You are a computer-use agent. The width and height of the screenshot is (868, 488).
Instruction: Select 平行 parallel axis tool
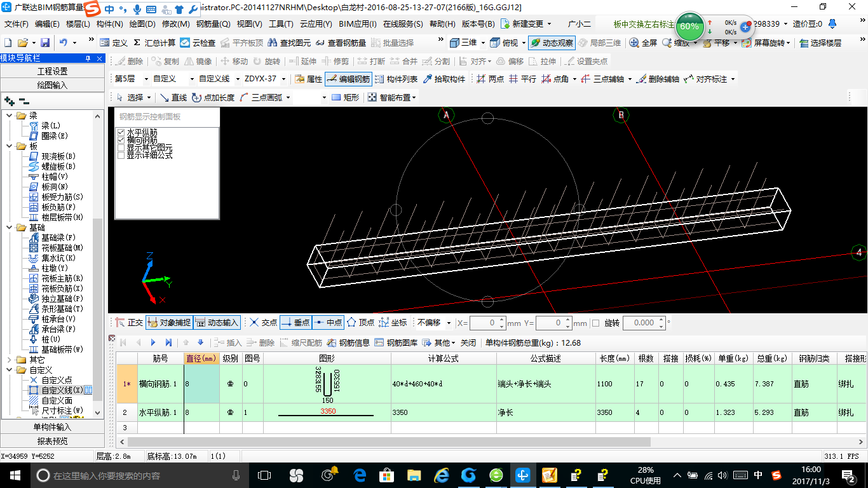tap(522, 79)
